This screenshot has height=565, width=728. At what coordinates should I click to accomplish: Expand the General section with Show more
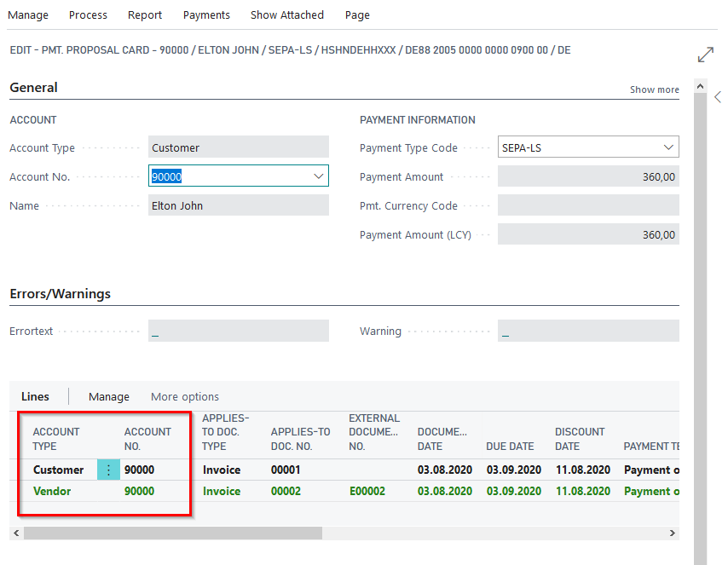click(x=654, y=89)
